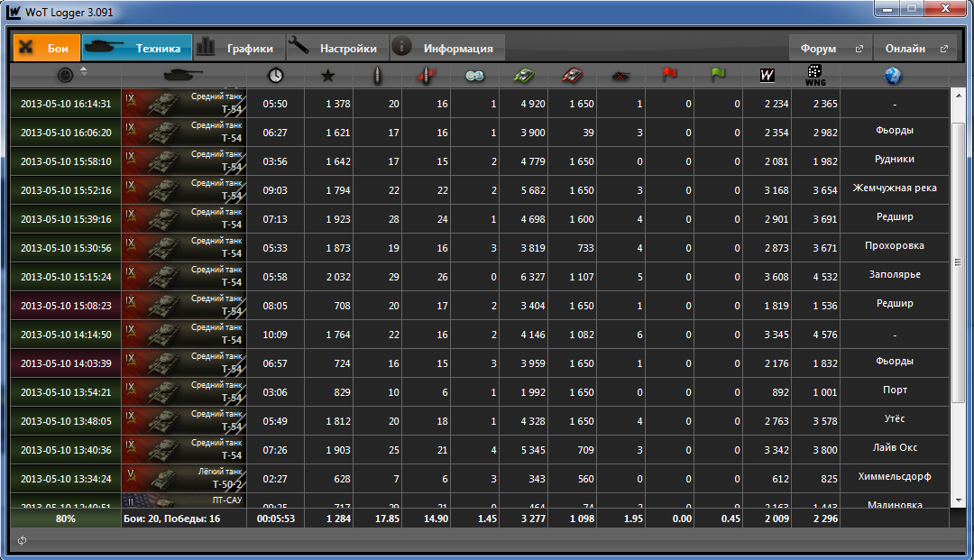Viewport: 974px width, 560px height.
Task: Click the duration 10:09 cell
Action: click(275, 335)
